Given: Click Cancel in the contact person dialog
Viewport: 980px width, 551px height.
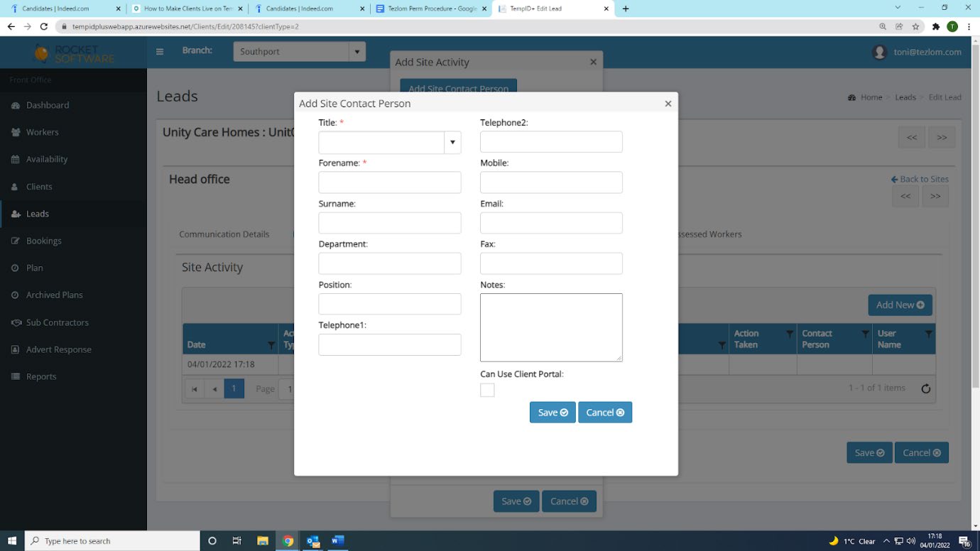Looking at the screenshot, I should [604, 413].
